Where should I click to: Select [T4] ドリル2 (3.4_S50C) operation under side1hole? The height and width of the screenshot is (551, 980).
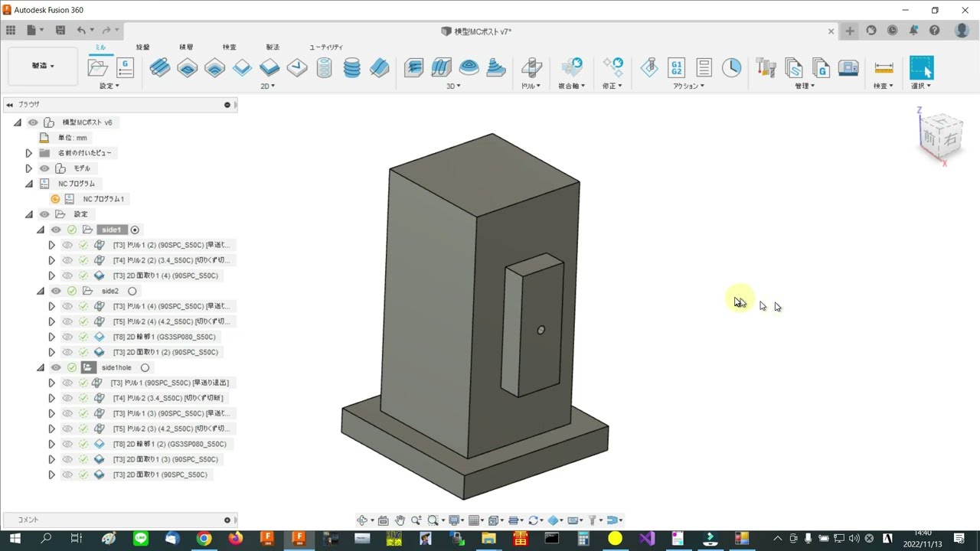tap(168, 398)
